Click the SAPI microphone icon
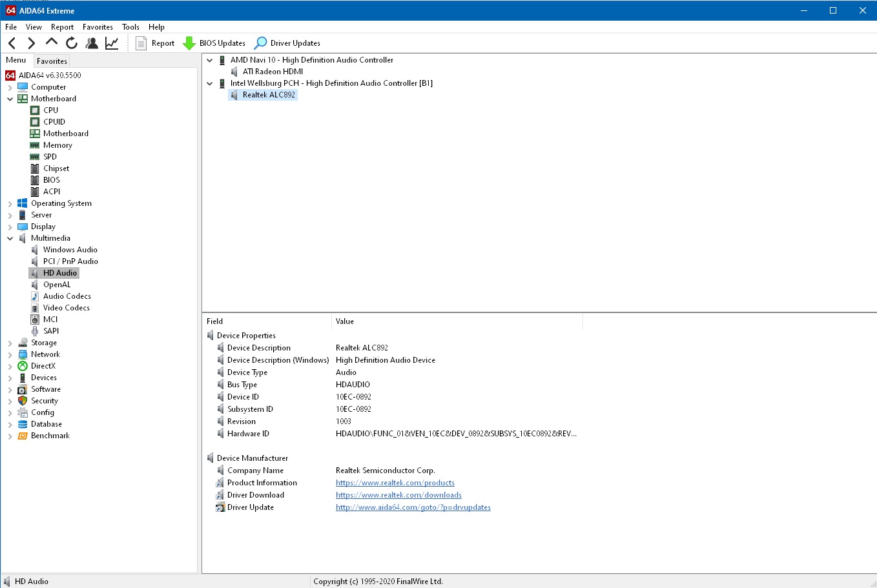The height and width of the screenshot is (588, 877). (x=35, y=331)
